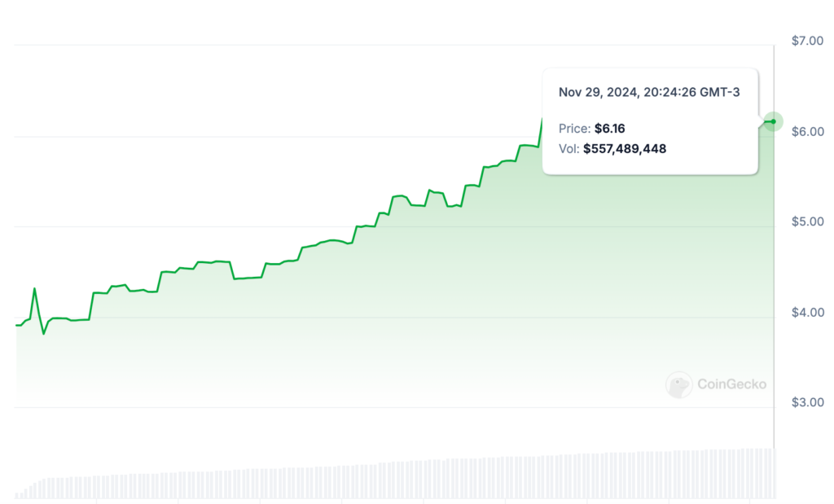Click the Price value $6.16
This screenshot has width=834, height=504.
click(x=609, y=128)
